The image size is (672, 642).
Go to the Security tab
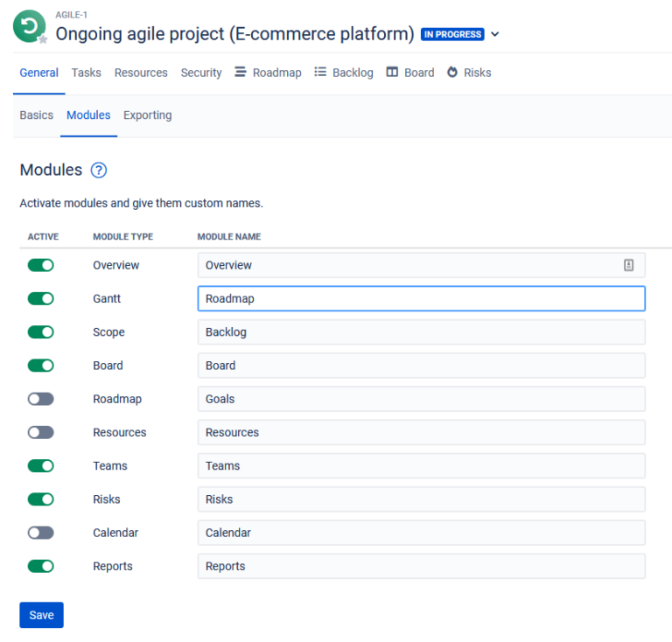click(x=201, y=73)
